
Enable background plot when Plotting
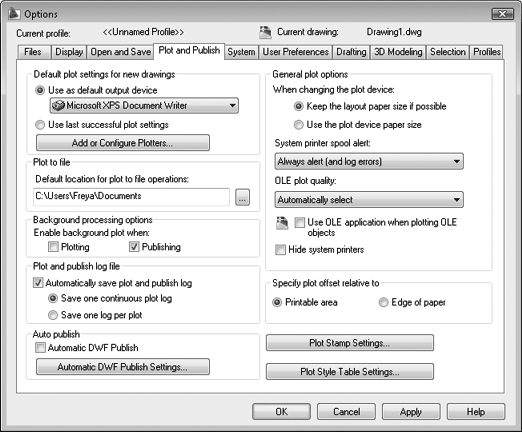pos(53,247)
